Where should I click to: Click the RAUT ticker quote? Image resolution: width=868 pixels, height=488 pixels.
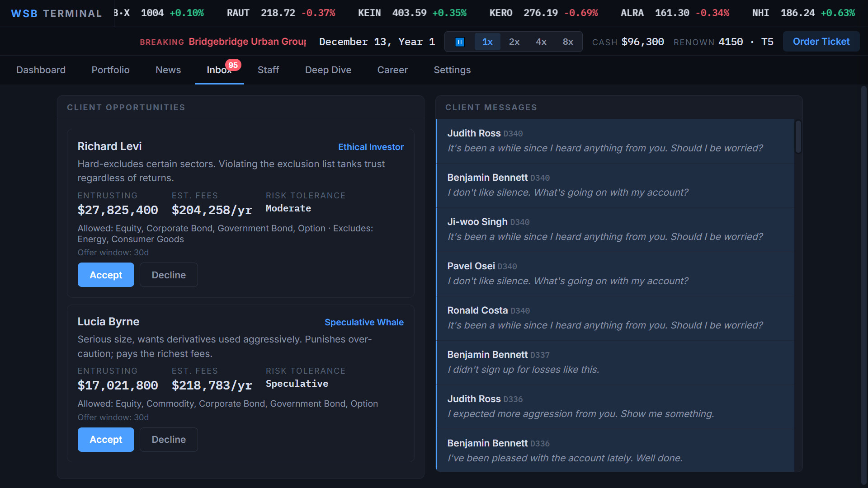pos(281,13)
